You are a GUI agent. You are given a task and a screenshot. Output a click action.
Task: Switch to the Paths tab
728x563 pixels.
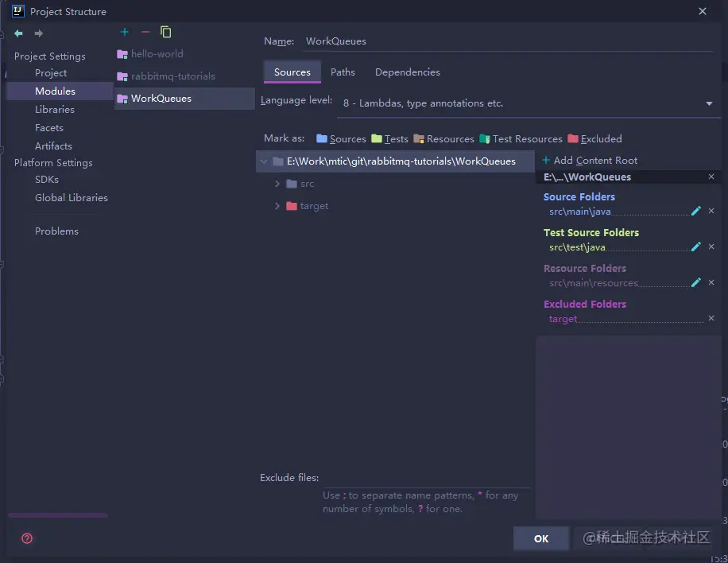(343, 72)
